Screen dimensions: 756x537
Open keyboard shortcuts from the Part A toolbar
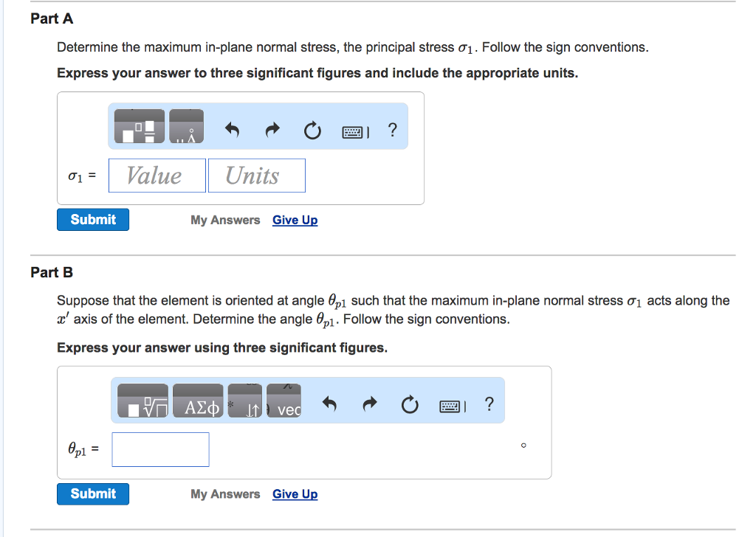[x=354, y=130]
